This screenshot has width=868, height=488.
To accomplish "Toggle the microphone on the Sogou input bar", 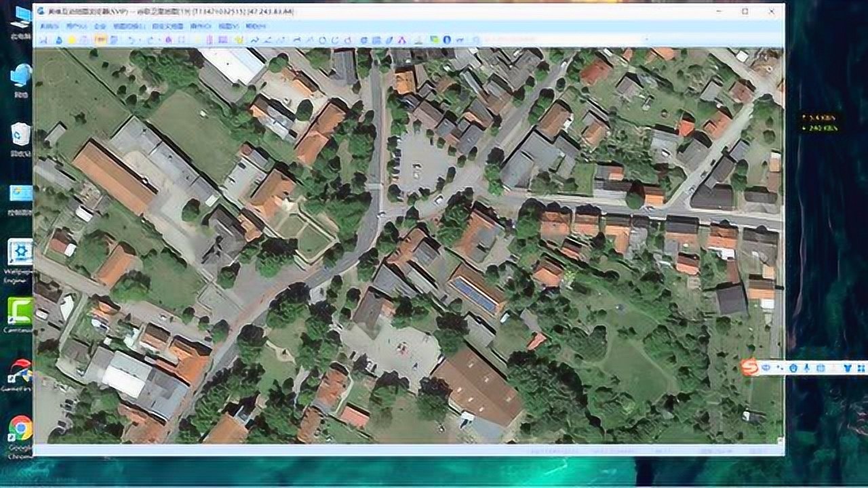I will pos(806,367).
